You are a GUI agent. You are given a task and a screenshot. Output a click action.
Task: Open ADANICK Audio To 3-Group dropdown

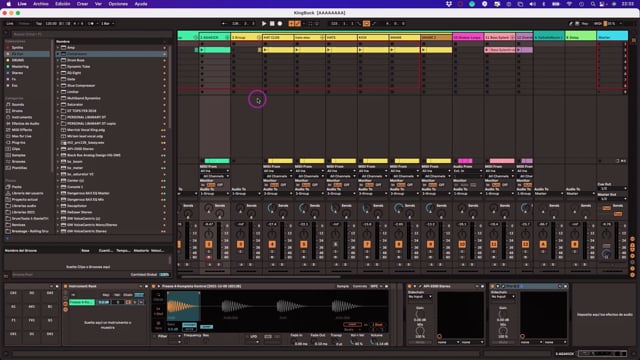coord(215,193)
